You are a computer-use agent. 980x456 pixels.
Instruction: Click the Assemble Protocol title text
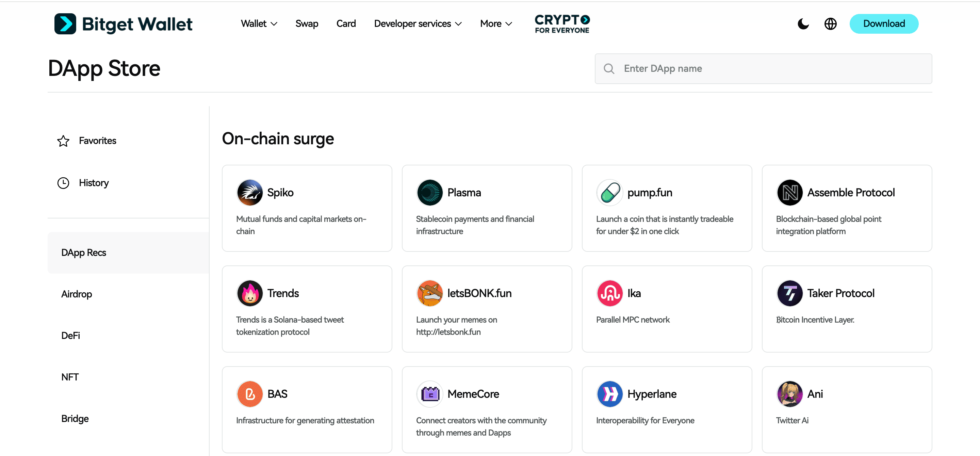coord(851,193)
